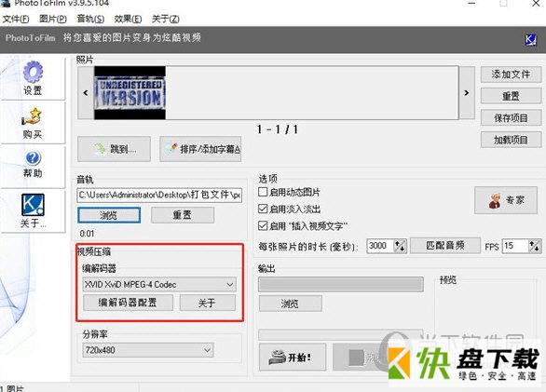Open the 设置 settings gear icon
The width and height of the screenshot is (546, 392).
coord(33,72)
